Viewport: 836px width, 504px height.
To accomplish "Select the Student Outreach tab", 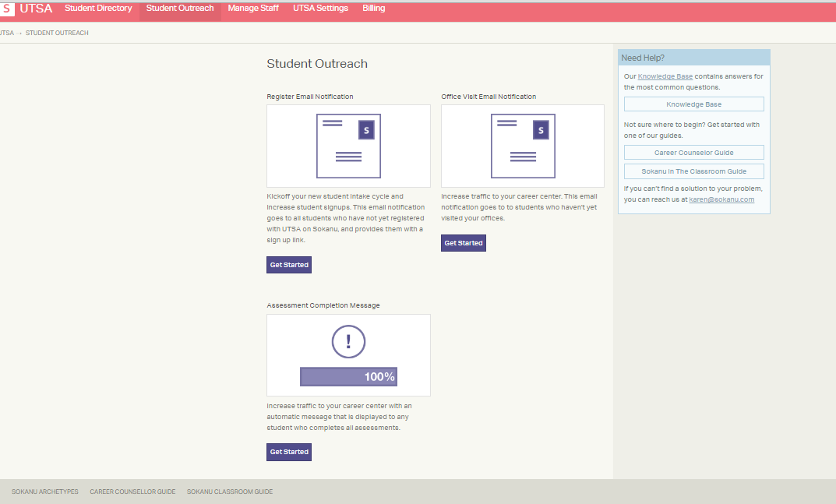I will (x=180, y=9).
